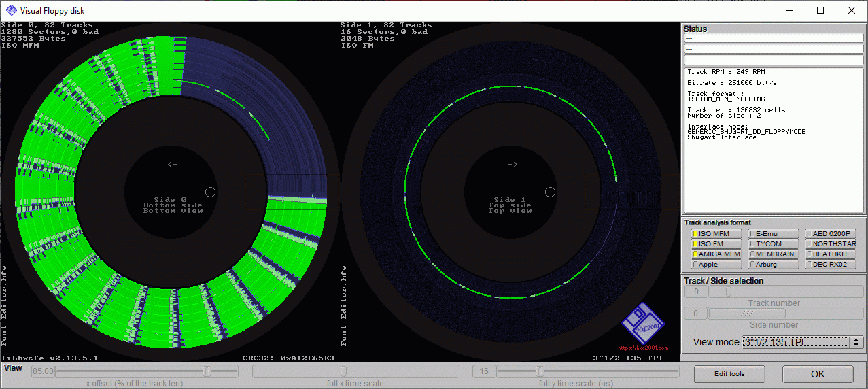Close the Visual Floppy disk window
Viewport: 868px width, 389px height.
[852, 10]
